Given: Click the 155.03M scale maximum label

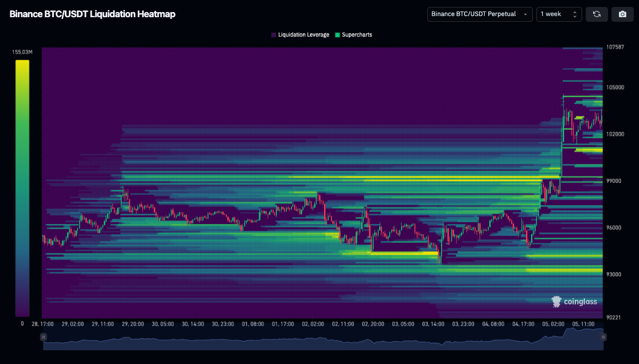Looking at the screenshot, I should pyautogui.click(x=22, y=52).
